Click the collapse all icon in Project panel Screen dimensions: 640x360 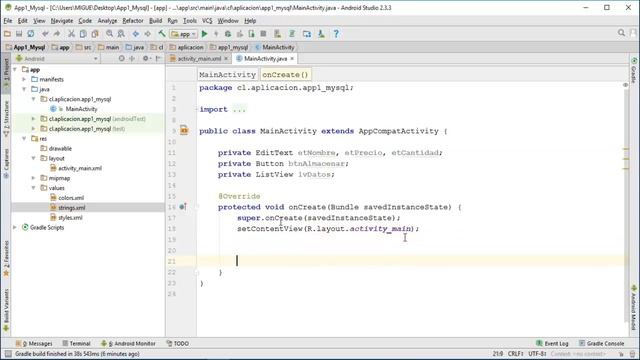(x=132, y=59)
